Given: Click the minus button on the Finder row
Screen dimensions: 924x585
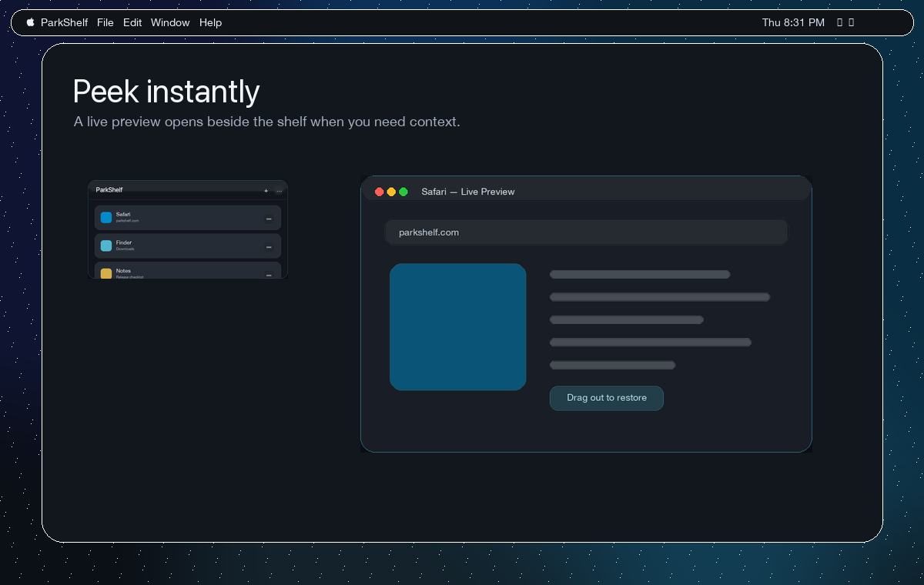Looking at the screenshot, I should coord(269,247).
